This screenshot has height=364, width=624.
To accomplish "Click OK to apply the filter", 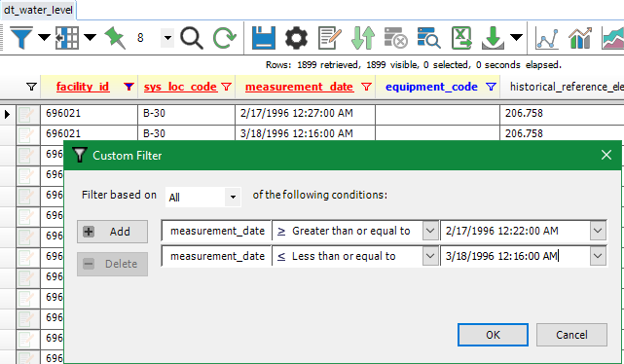I will [x=493, y=335].
